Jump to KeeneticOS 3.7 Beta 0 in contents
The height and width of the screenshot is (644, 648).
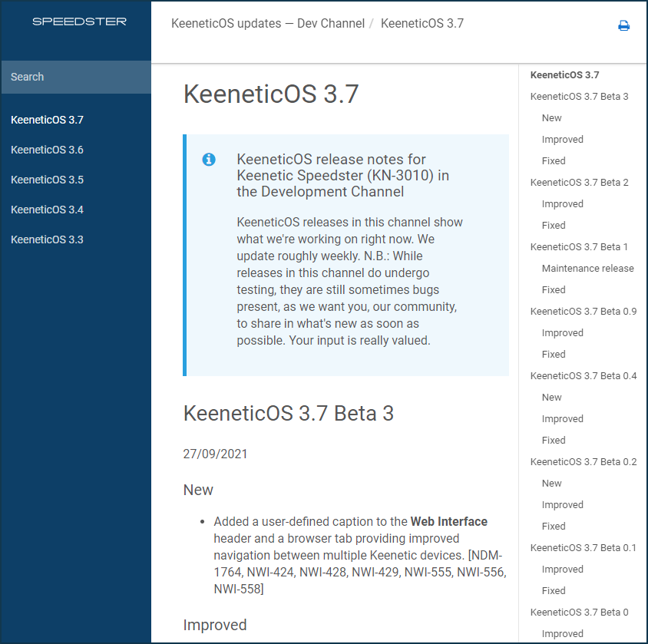(x=579, y=612)
